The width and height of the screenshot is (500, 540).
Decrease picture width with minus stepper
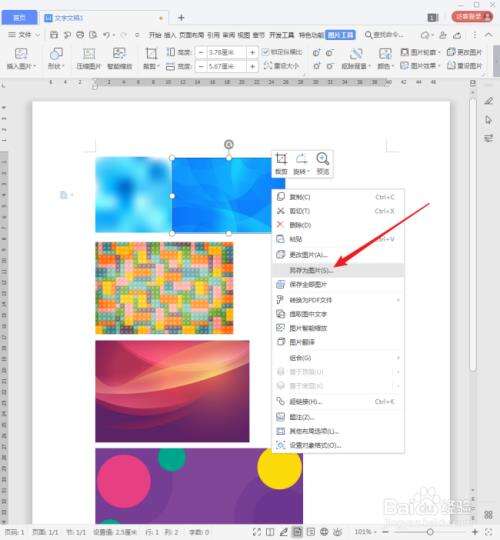[201, 66]
